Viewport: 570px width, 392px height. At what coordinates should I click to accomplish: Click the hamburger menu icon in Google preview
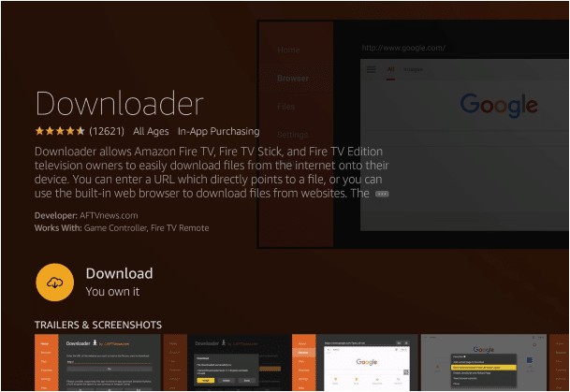[x=371, y=69]
